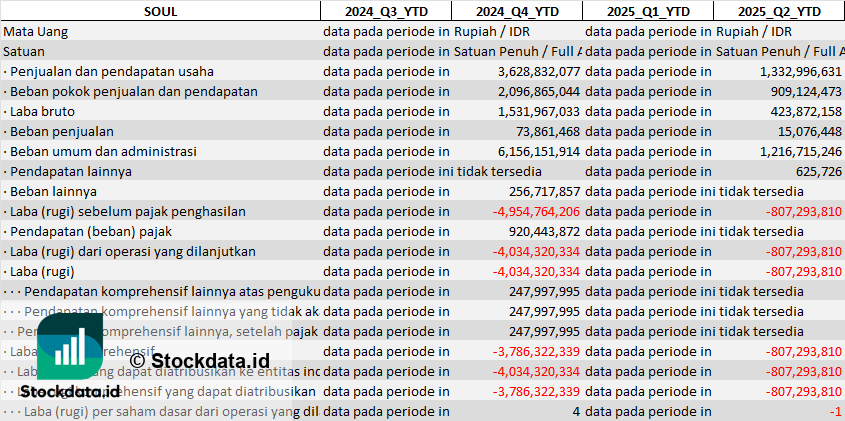This screenshot has height=421, width=845.
Task: Click the Satuan row label
Action: coord(24,51)
